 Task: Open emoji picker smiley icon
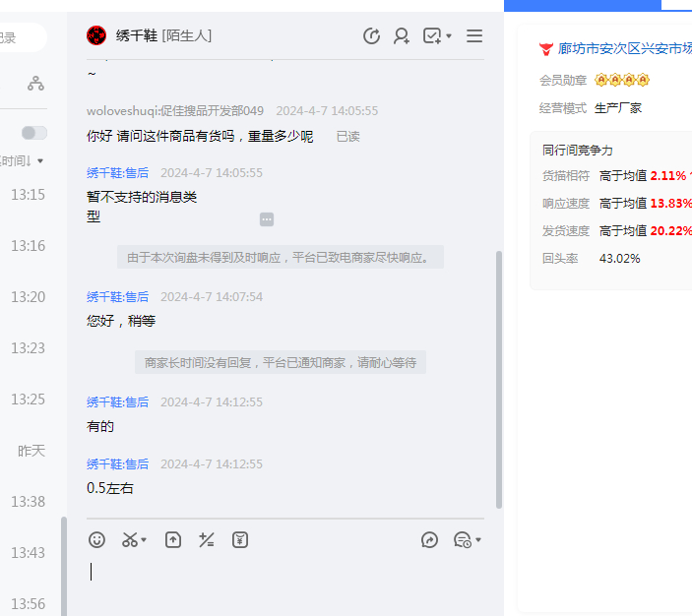96,539
